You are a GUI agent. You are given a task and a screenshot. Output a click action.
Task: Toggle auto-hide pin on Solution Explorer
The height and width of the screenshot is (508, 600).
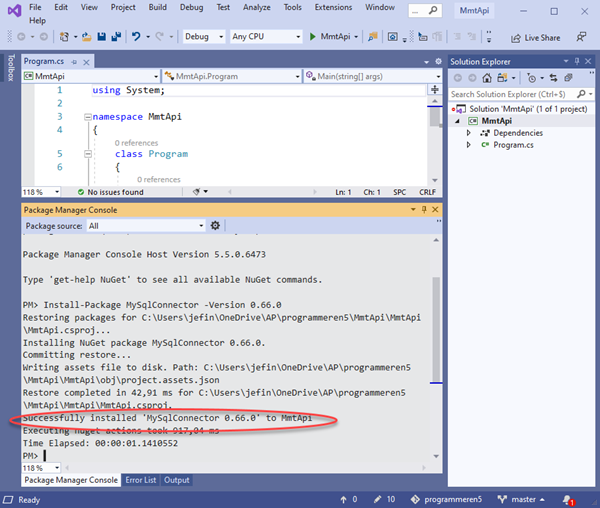click(x=577, y=61)
